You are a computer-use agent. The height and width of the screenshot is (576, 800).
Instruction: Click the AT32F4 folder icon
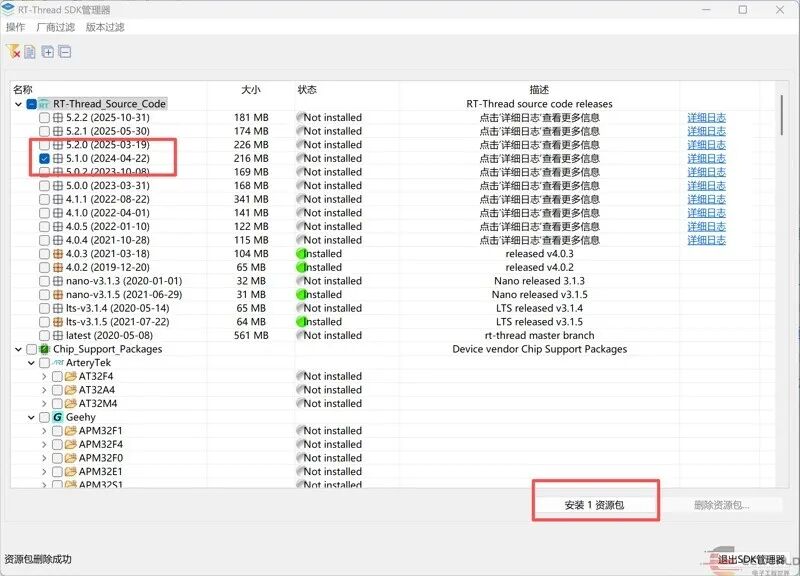point(70,377)
